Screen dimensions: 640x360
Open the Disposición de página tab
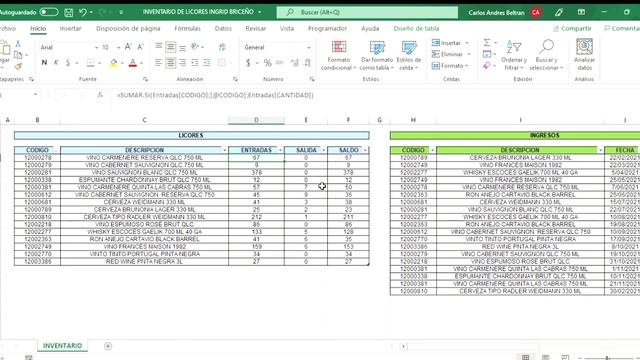point(128,28)
